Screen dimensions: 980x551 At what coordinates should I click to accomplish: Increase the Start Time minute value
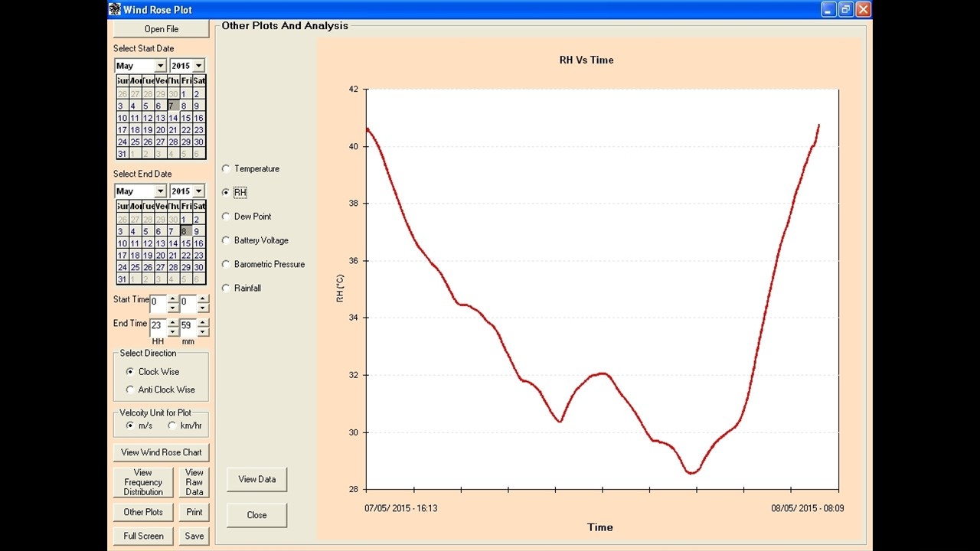click(x=203, y=299)
